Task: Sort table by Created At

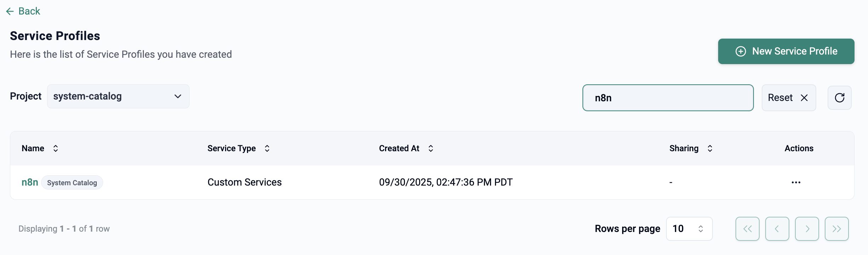Action: pos(431,148)
